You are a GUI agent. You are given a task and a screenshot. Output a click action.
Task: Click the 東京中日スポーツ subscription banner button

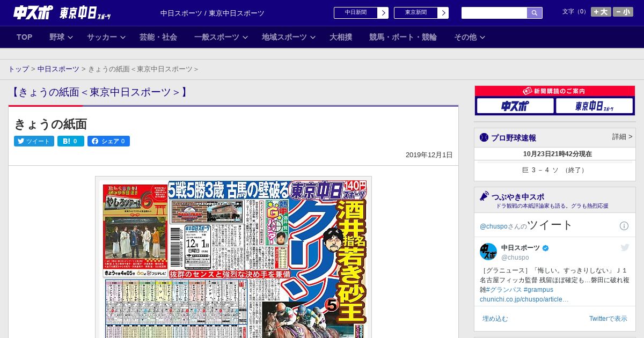[594, 106]
